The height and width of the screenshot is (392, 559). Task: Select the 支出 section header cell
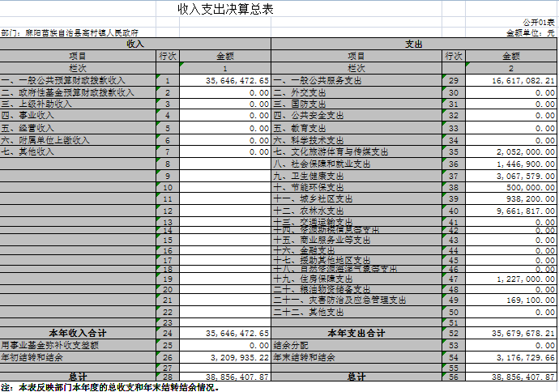(413, 44)
